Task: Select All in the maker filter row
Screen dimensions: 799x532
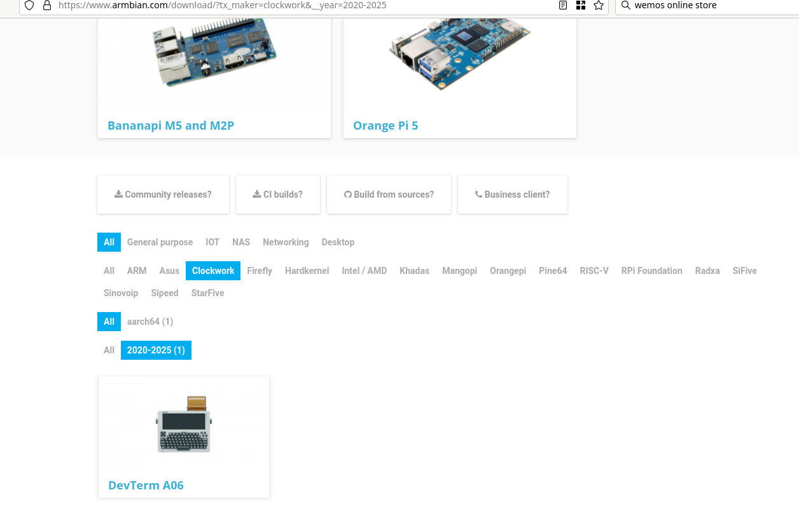Action: coord(109,271)
